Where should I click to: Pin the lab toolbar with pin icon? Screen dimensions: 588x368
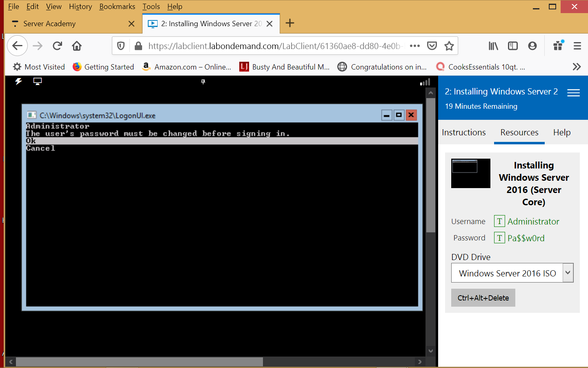point(203,82)
